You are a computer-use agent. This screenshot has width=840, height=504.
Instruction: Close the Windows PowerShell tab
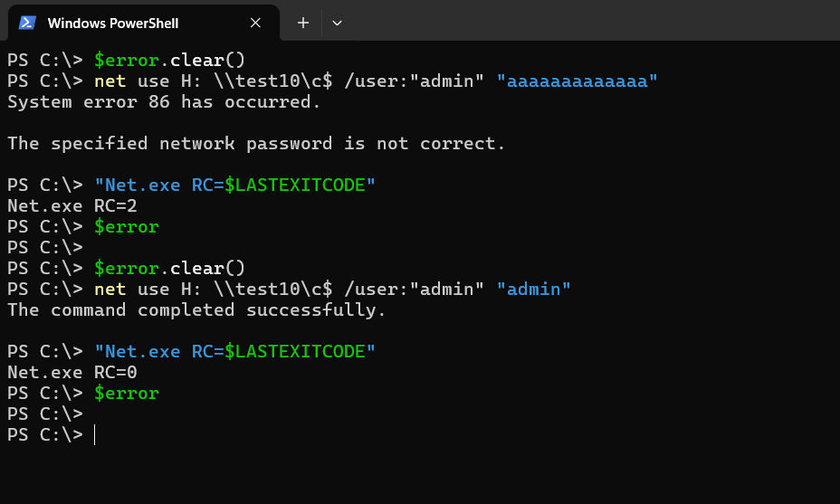(255, 23)
